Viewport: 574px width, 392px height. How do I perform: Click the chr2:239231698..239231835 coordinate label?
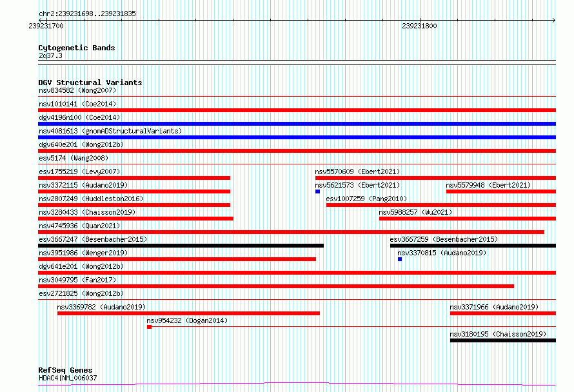pyautogui.click(x=87, y=14)
